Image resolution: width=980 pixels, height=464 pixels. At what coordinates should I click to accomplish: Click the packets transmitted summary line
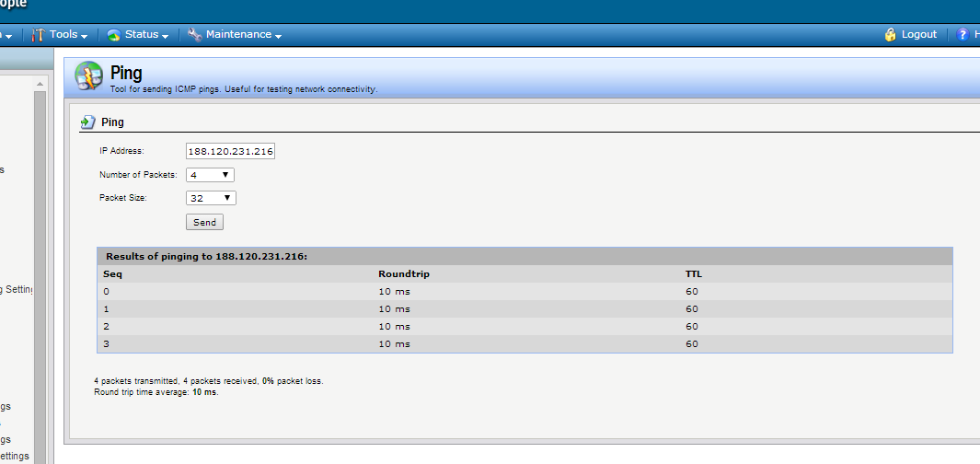pos(209,380)
